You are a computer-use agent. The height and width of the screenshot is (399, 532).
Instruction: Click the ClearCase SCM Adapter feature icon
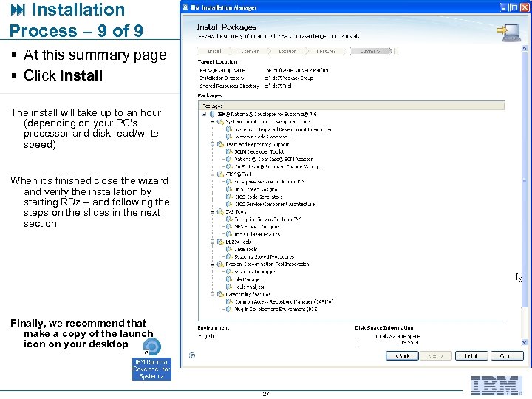coord(229,159)
